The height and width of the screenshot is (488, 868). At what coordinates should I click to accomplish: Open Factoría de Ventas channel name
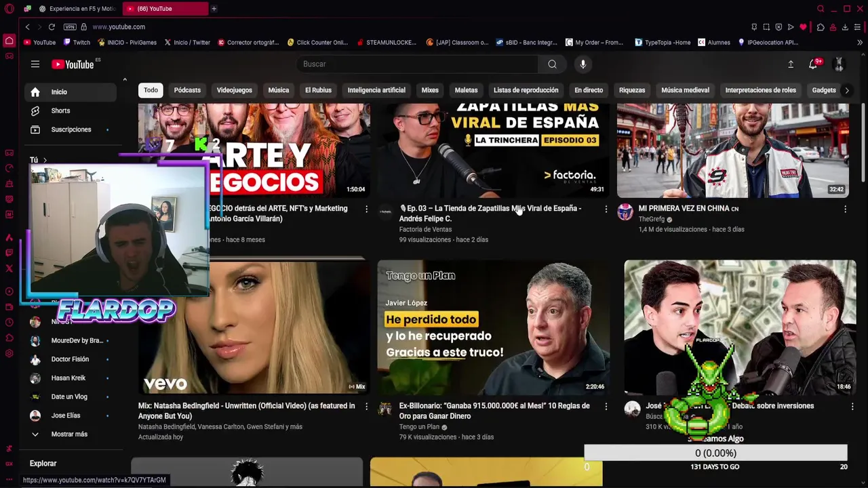[x=425, y=230]
